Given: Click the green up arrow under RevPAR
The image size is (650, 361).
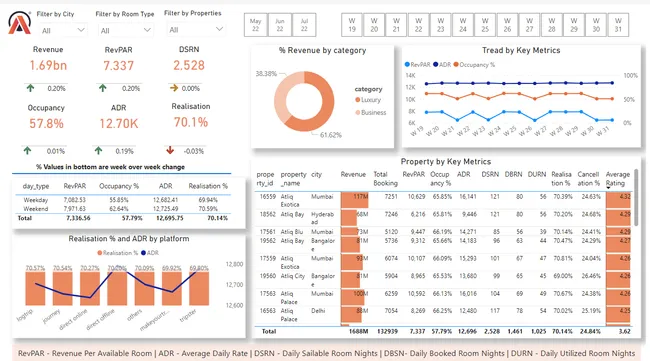Looking at the screenshot, I should tap(102, 88).
